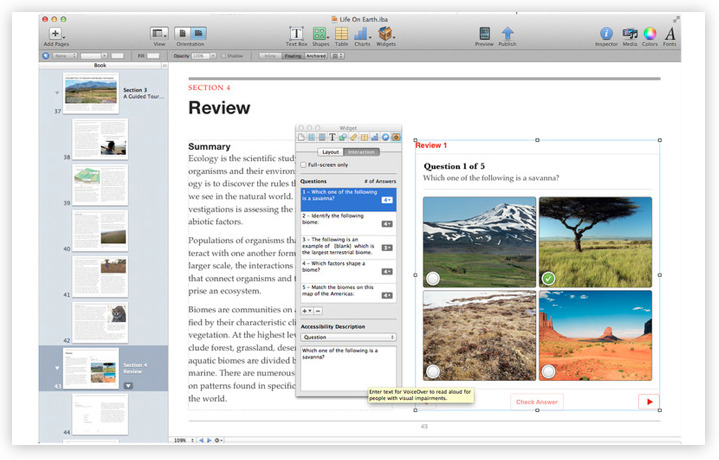Click the Fill color well
The height and width of the screenshot is (460, 719).
[x=153, y=55]
